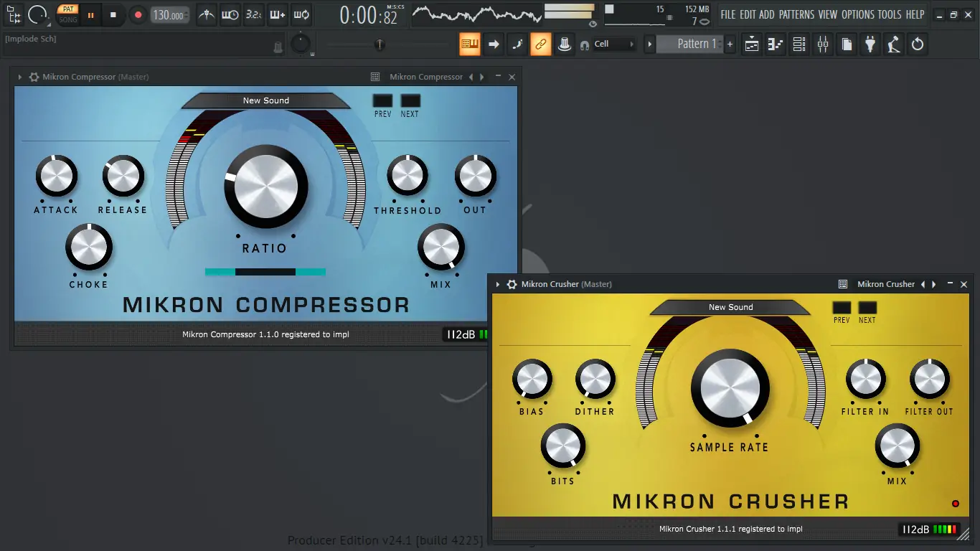Screen dimensions: 980x551
Task: Select next preset arrow in Crusher title bar
Action: click(x=934, y=284)
